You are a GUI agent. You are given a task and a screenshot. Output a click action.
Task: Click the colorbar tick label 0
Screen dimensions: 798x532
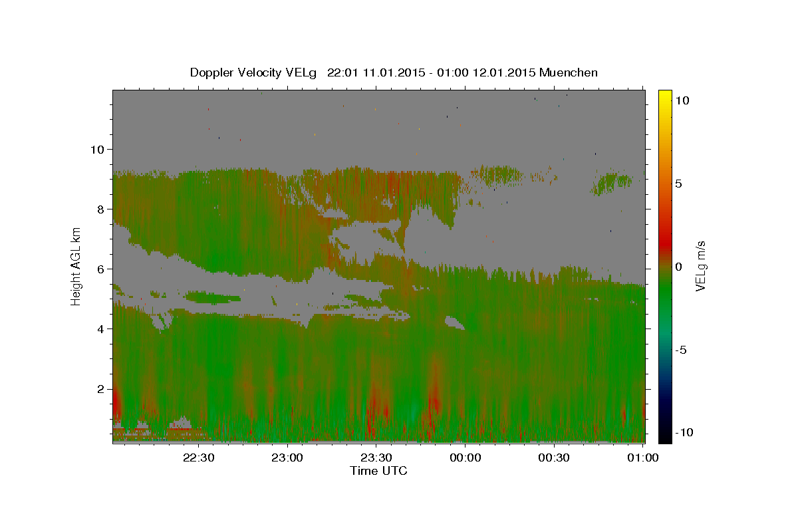coord(678,267)
